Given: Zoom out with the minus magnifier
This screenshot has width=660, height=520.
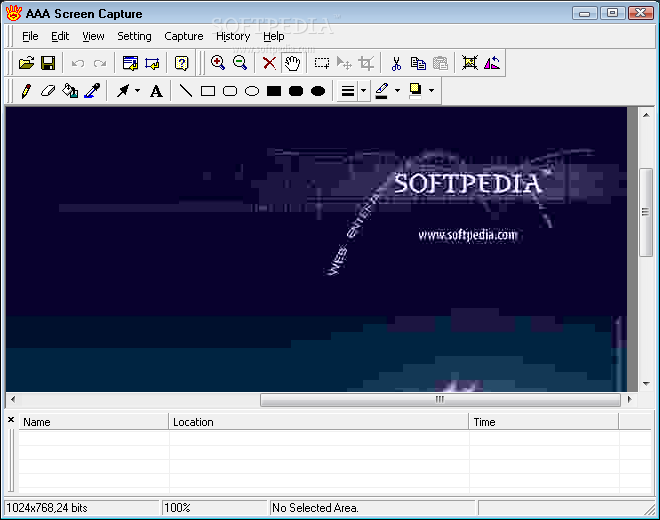Looking at the screenshot, I should (240, 63).
